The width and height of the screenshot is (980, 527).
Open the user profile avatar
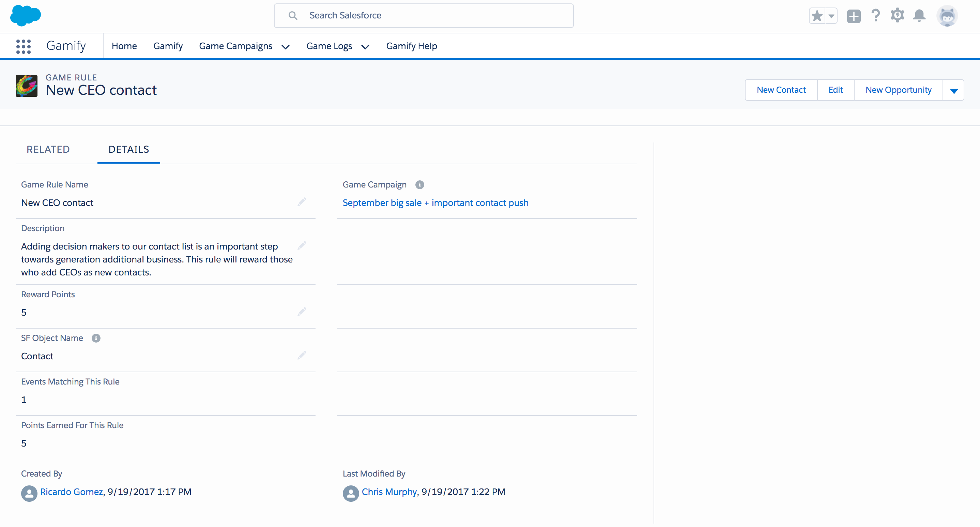pos(947,16)
